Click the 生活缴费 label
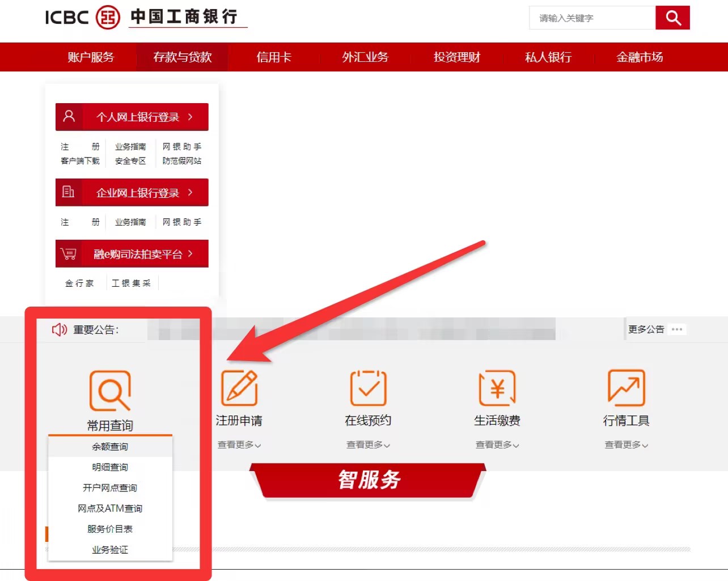Viewport: 728px width, 581px height. click(497, 421)
